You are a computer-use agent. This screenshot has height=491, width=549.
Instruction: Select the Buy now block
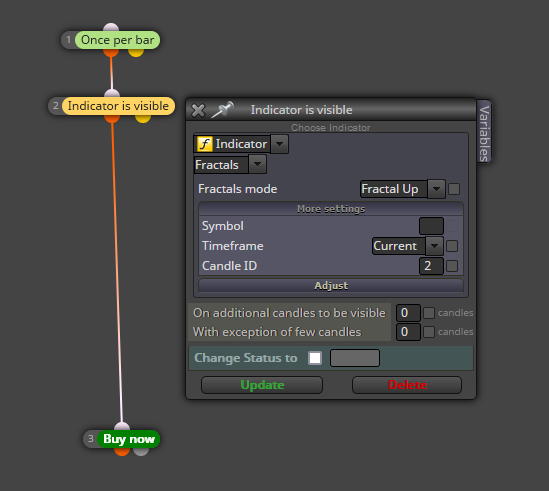pyautogui.click(x=128, y=439)
